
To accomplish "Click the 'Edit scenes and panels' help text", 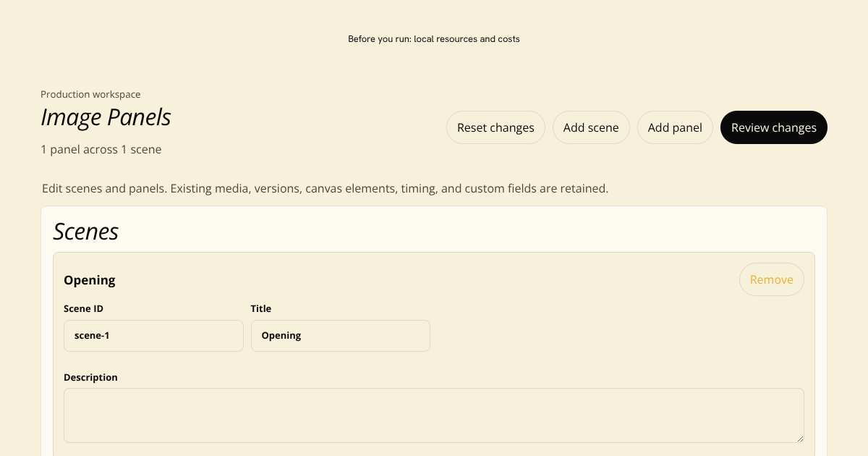I will coord(325,188).
